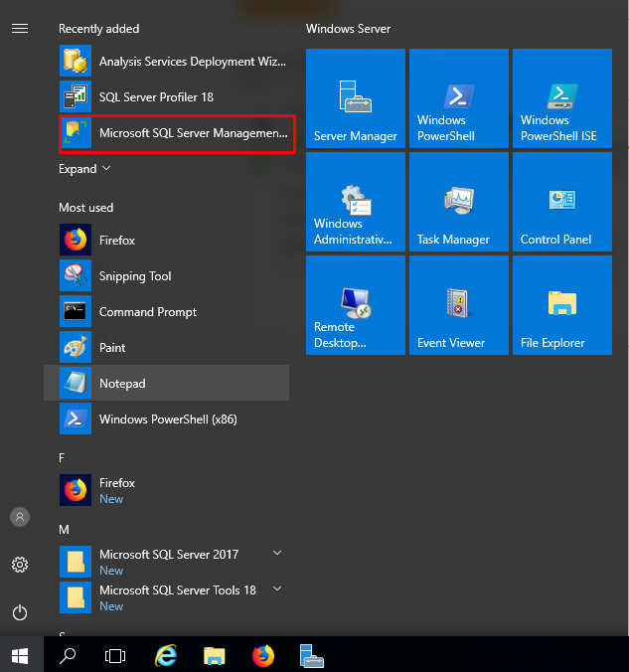Open Task View on taskbar
Screen dimensions: 629x672
point(115,656)
